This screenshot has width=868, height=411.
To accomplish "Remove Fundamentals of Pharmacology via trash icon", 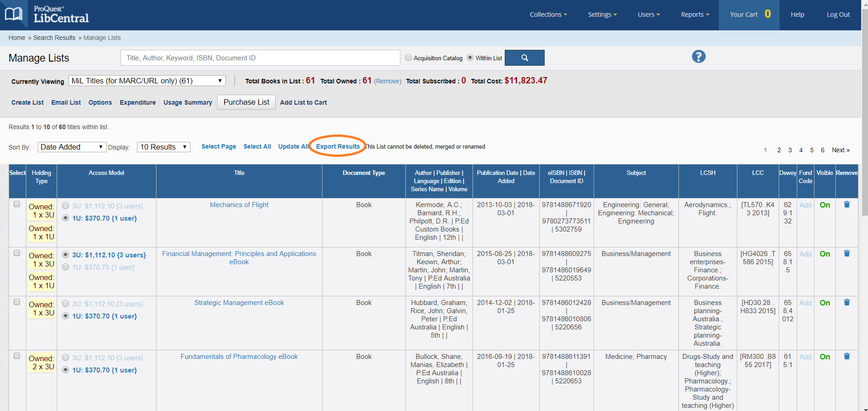I will [846, 356].
